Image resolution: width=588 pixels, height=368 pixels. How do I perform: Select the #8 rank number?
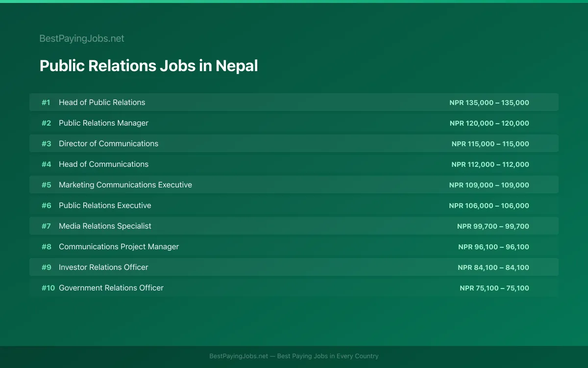pos(46,247)
